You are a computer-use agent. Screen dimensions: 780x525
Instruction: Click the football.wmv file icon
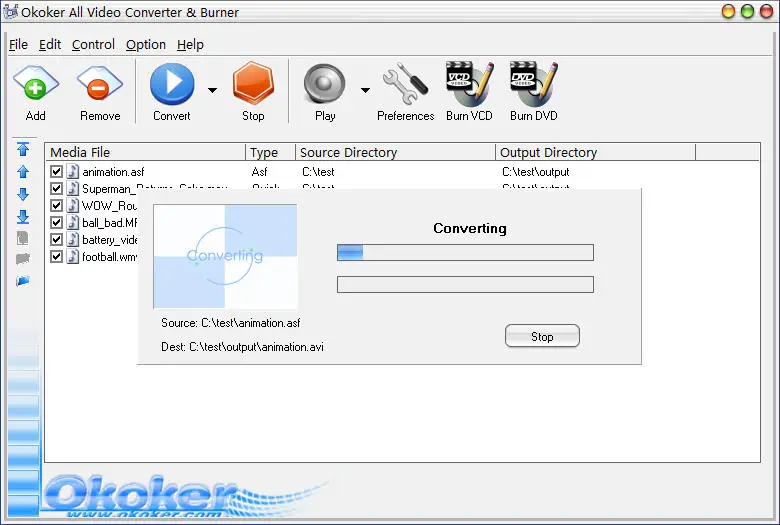coord(73,256)
